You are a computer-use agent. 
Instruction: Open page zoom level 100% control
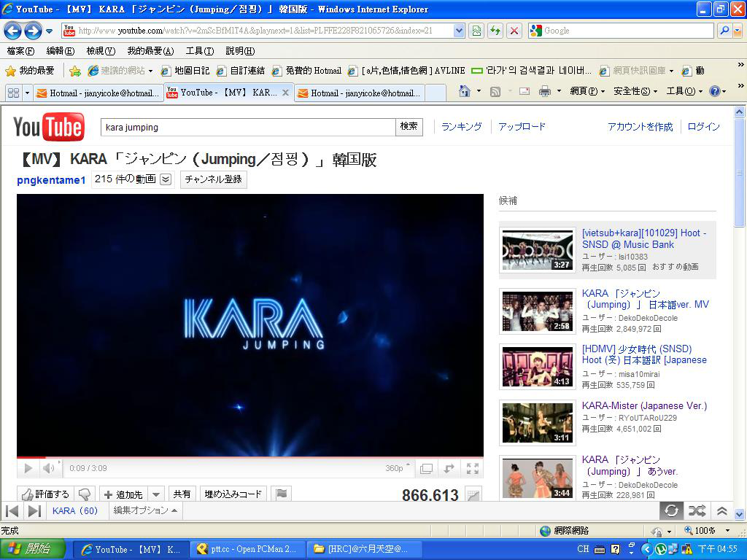[x=707, y=531]
